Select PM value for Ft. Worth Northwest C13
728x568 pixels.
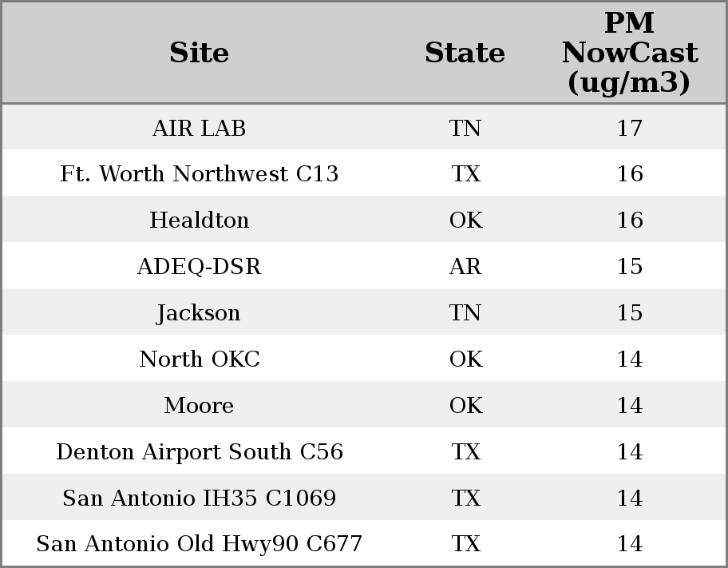point(629,174)
